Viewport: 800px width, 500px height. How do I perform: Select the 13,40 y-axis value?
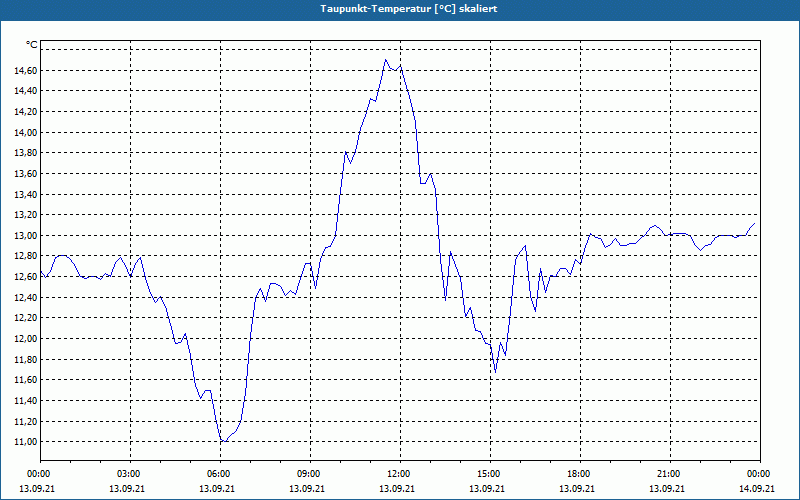coord(26,194)
